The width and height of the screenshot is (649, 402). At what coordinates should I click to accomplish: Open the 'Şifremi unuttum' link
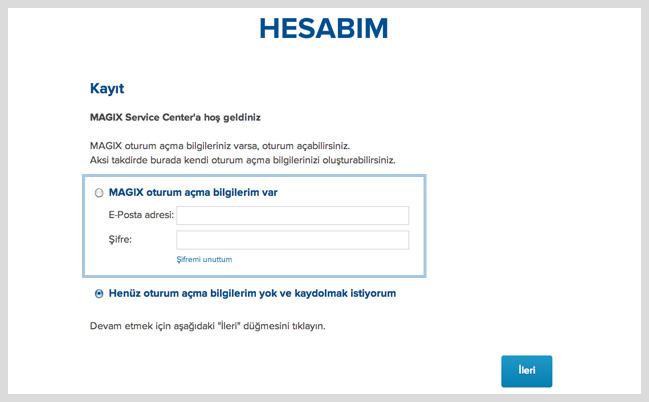point(204,260)
